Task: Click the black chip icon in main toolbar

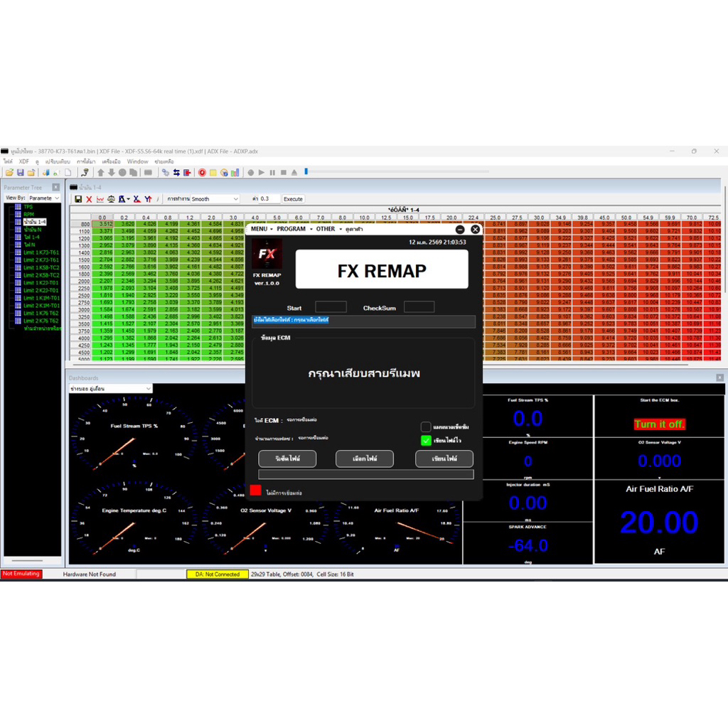Action: [148, 173]
